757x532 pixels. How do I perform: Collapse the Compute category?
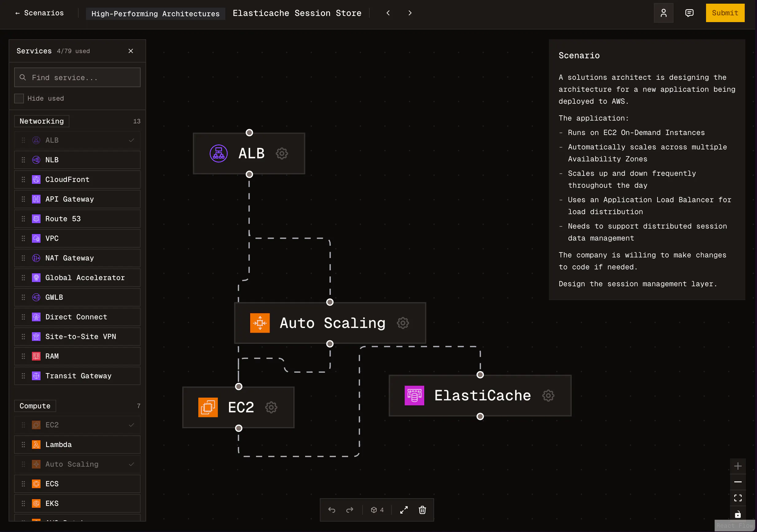tap(35, 406)
